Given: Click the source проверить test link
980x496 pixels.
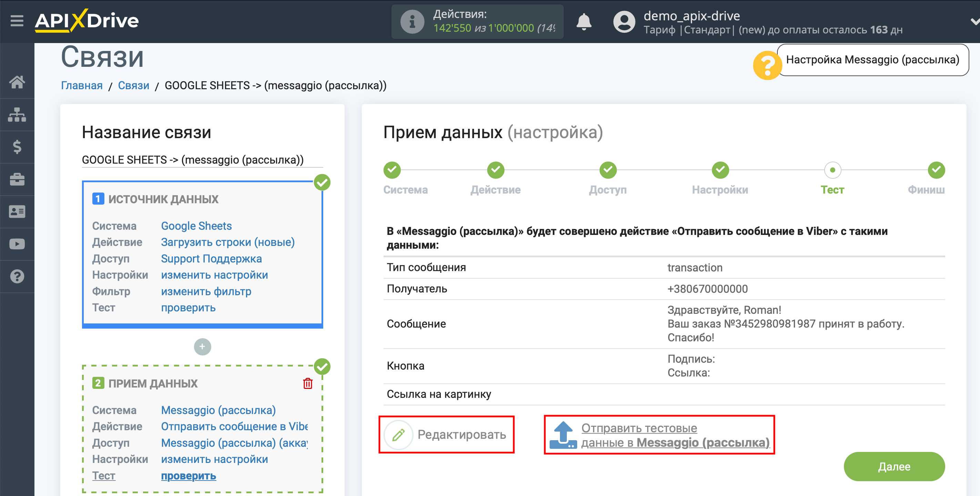Looking at the screenshot, I should 188,308.
